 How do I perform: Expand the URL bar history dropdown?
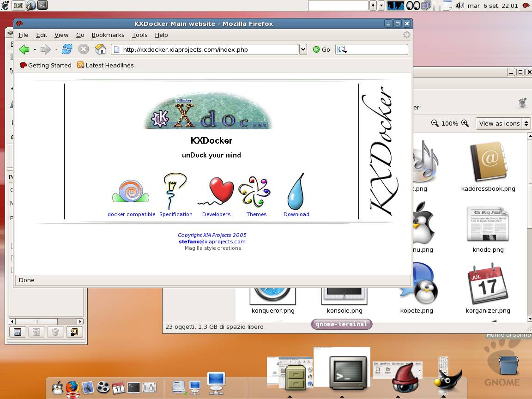pos(303,49)
